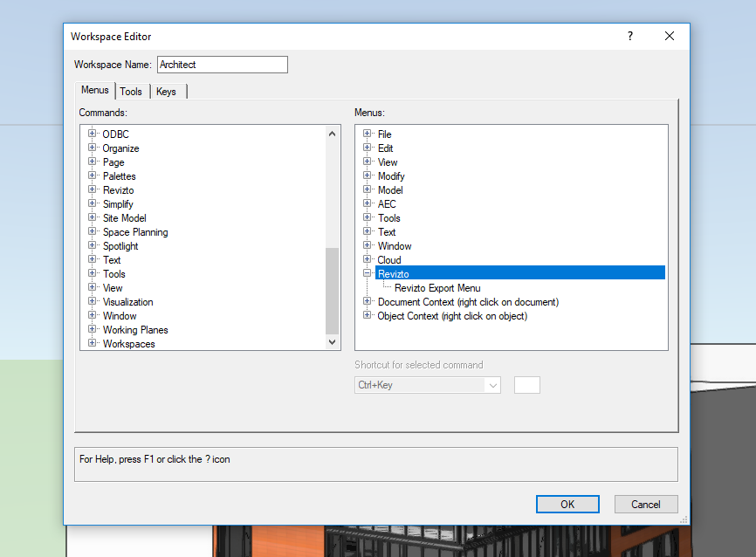Expand the File menu tree node

[368, 134]
